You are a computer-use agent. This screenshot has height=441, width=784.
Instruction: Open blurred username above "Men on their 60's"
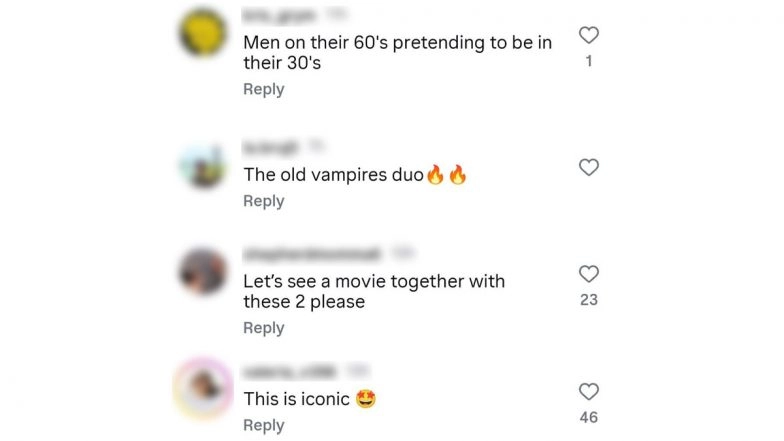coord(279,16)
